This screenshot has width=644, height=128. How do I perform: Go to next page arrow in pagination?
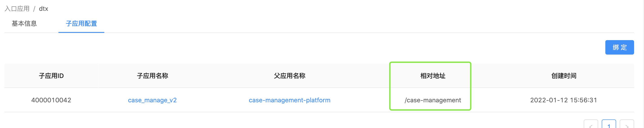[x=627, y=124]
